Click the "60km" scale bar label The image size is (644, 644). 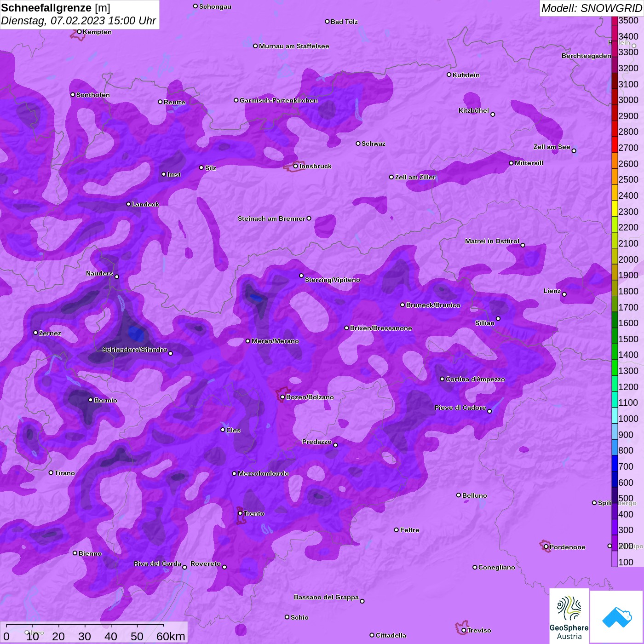[x=171, y=636]
